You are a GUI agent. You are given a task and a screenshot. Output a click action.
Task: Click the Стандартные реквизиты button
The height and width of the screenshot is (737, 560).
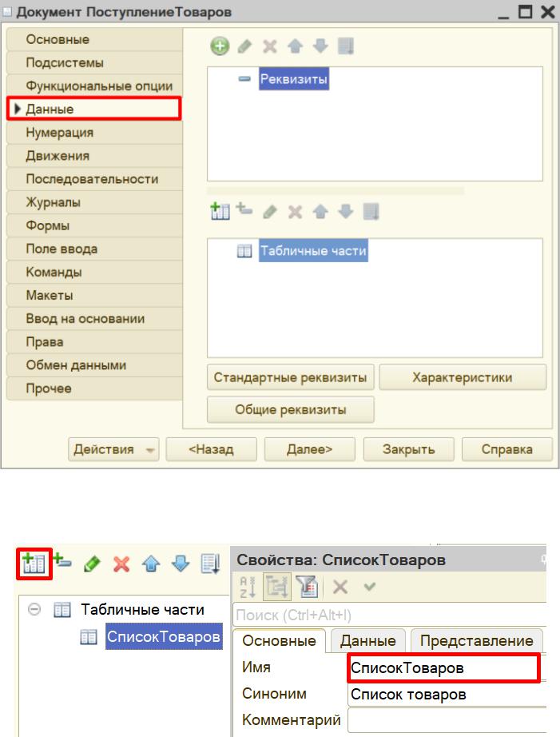(x=290, y=377)
